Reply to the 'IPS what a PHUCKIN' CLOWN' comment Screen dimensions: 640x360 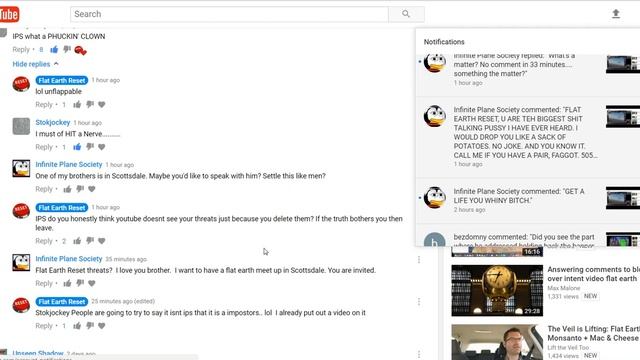point(21,49)
